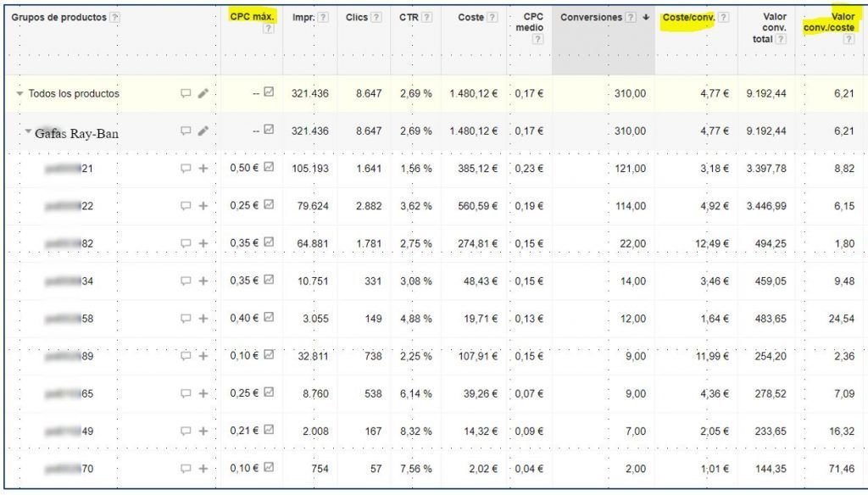Collapse the Todos los productos tree
This screenshot has height=495, width=868.
(x=20, y=93)
